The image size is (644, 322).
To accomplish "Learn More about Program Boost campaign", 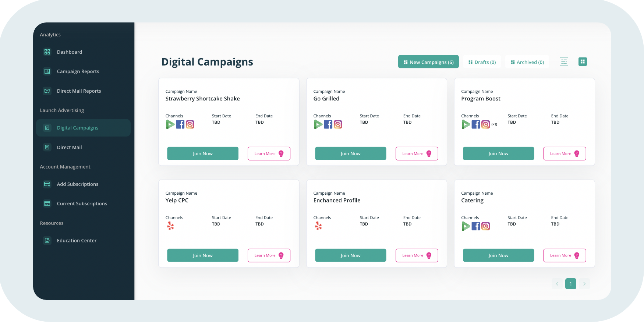I will 565,153.
